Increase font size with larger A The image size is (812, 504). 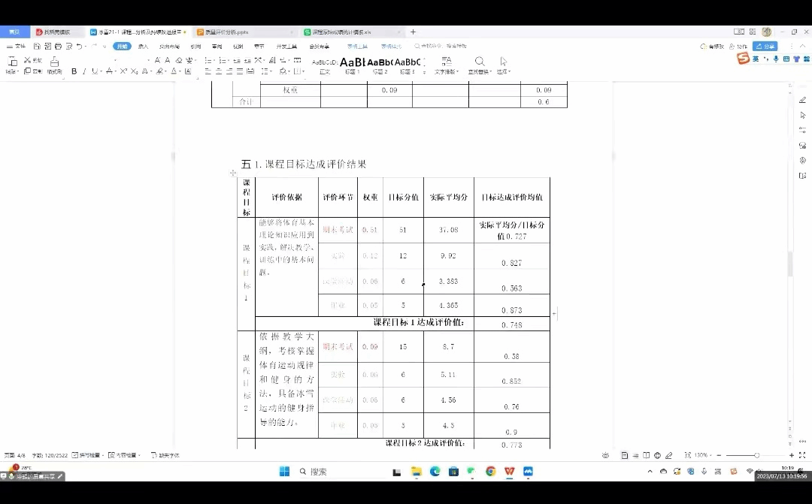pyautogui.click(x=157, y=61)
